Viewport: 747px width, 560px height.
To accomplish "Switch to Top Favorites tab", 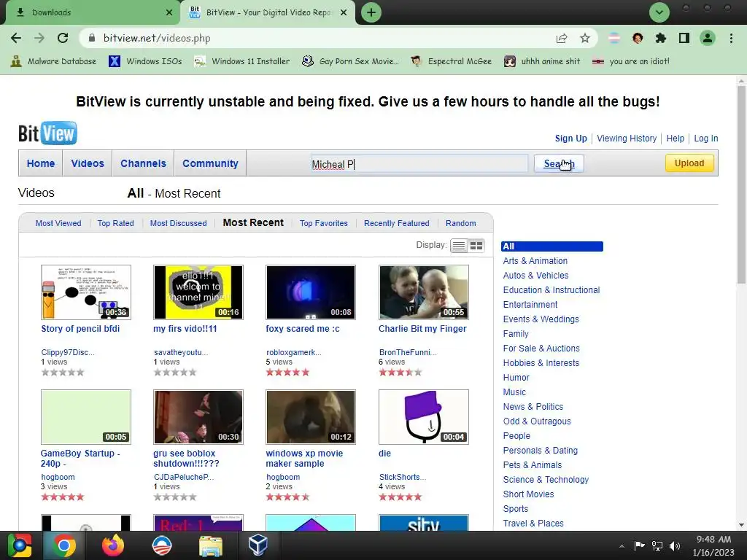I will (323, 223).
